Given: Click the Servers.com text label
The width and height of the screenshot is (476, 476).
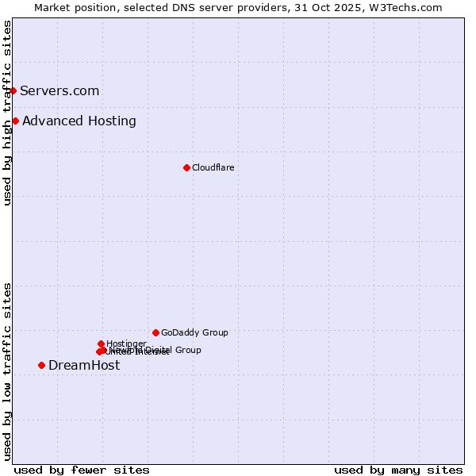Looking at the screenshot, I should 59,90.
